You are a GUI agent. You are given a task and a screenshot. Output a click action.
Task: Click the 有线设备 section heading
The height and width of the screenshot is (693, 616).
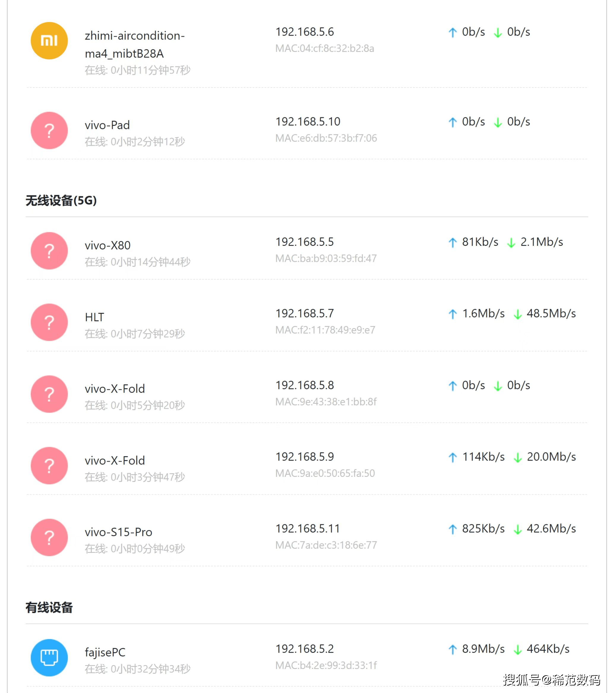click(49, 607)
